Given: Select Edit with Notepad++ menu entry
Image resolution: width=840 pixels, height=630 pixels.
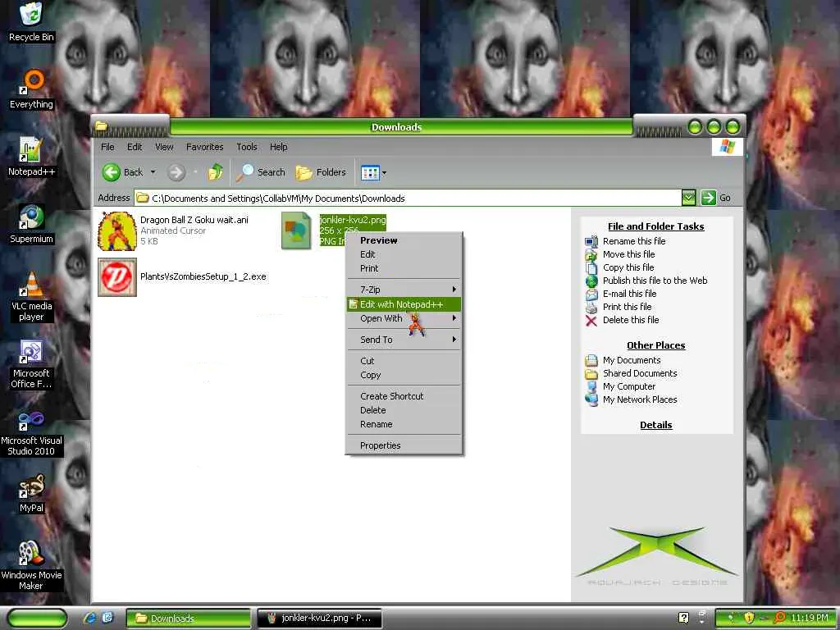Looking at the screenshot, I should click(x=404, y=304).
